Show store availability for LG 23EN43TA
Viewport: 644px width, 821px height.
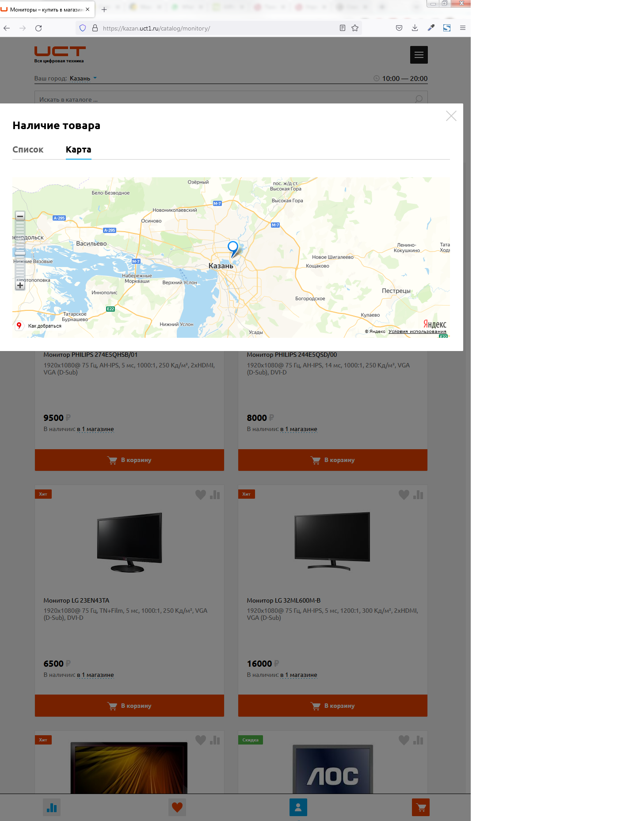[95, 675]
